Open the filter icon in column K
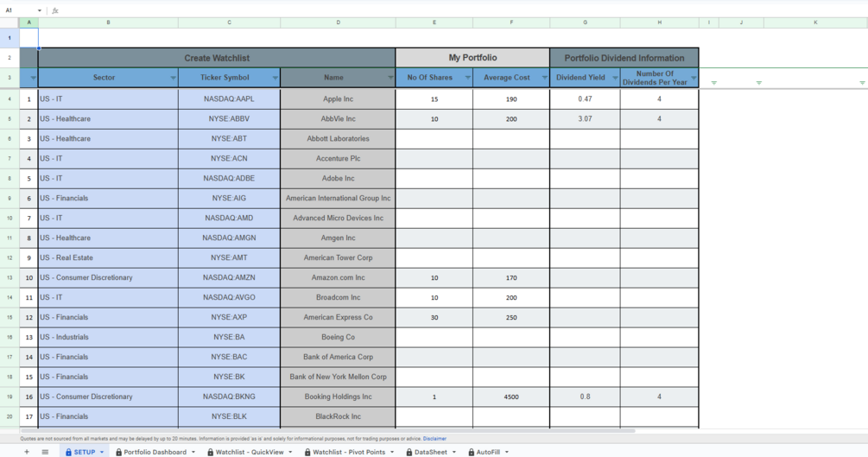Screen dimensions: 868x457 click(x=862, y=83)
